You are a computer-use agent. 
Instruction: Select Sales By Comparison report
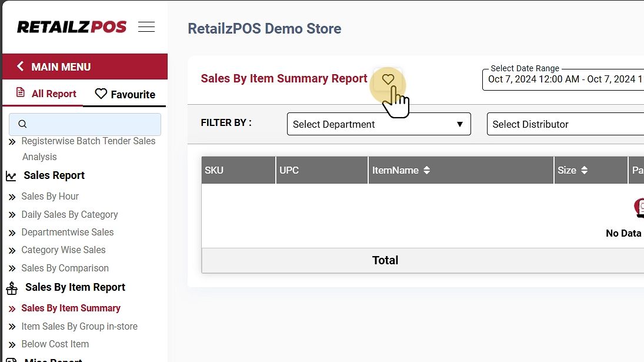click(65, 268)
